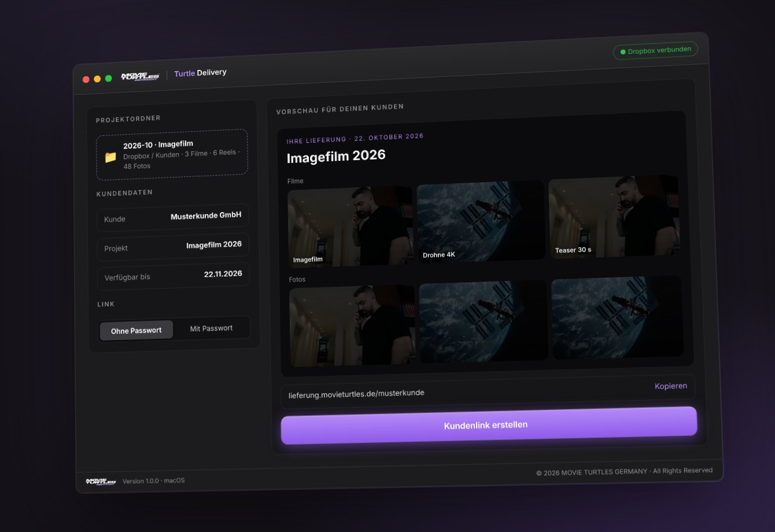The width and height of the screenshot is (775, 532).
Task: Click the "Filme" section label
Action: pyautogui.click(x=296, y=181)
